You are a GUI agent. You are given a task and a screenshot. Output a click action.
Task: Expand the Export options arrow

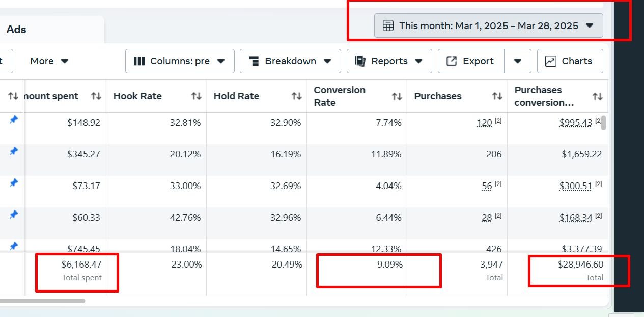pyautogui.click(x=518, y=61)
